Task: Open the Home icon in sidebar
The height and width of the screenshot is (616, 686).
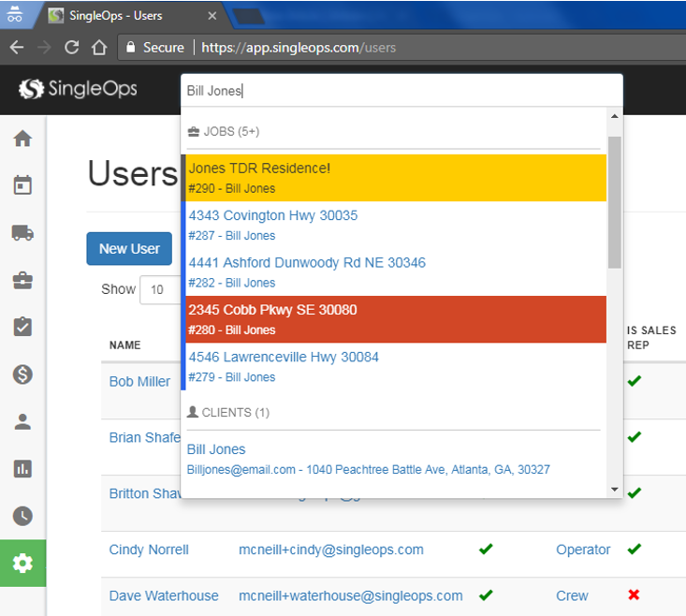Action: tap(22, 139)
